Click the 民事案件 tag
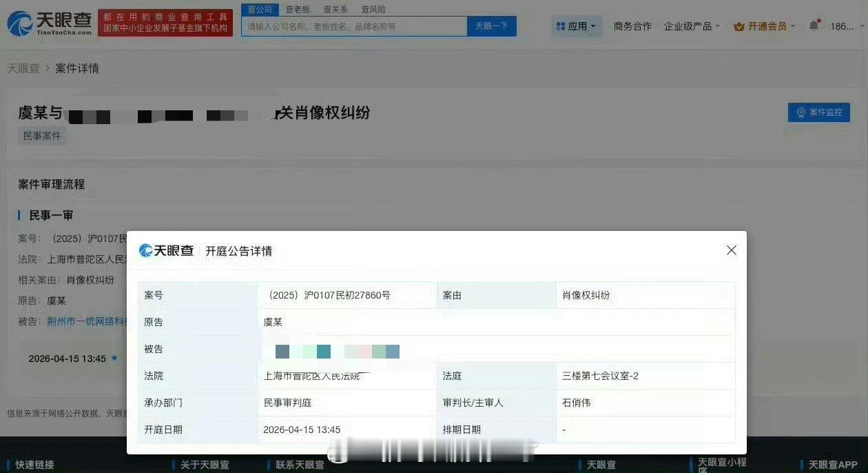Image resolution: width=868 pixels, height=473 pixels. 42,136
